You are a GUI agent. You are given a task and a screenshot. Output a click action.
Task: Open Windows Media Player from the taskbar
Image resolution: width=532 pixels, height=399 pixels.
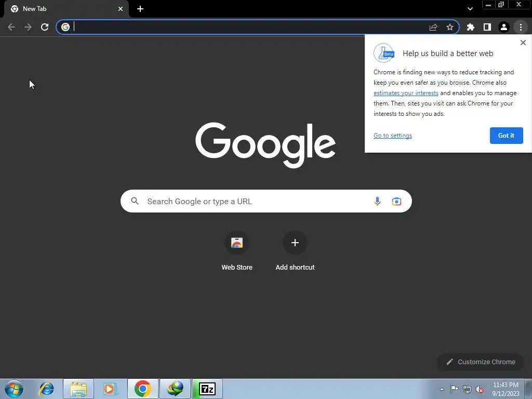[110, 389]
